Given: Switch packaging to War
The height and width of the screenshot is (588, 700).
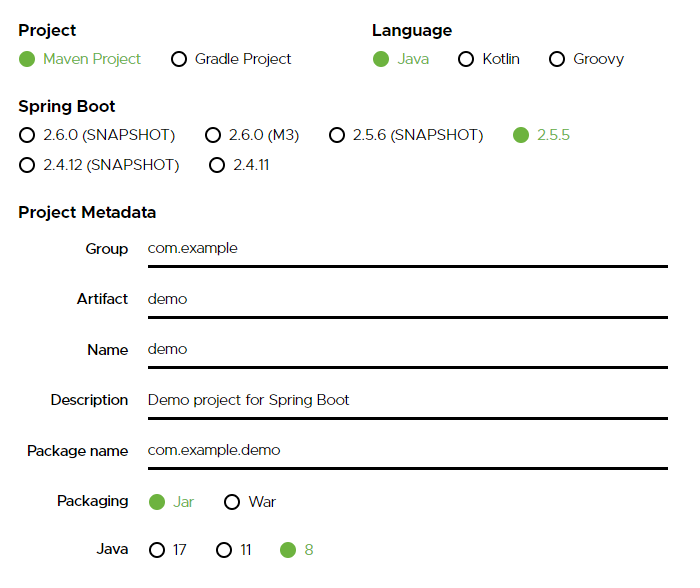Looking at the screenshot, I should click(232, 502).
